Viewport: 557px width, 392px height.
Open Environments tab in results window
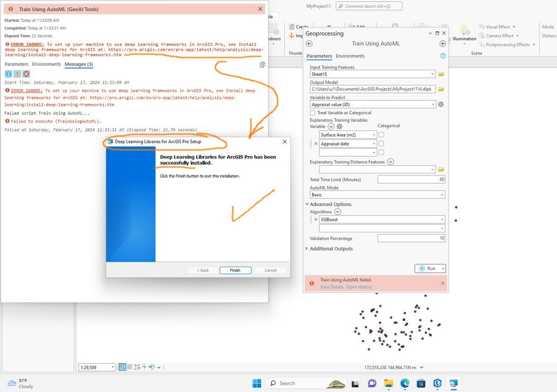(46, 64)
